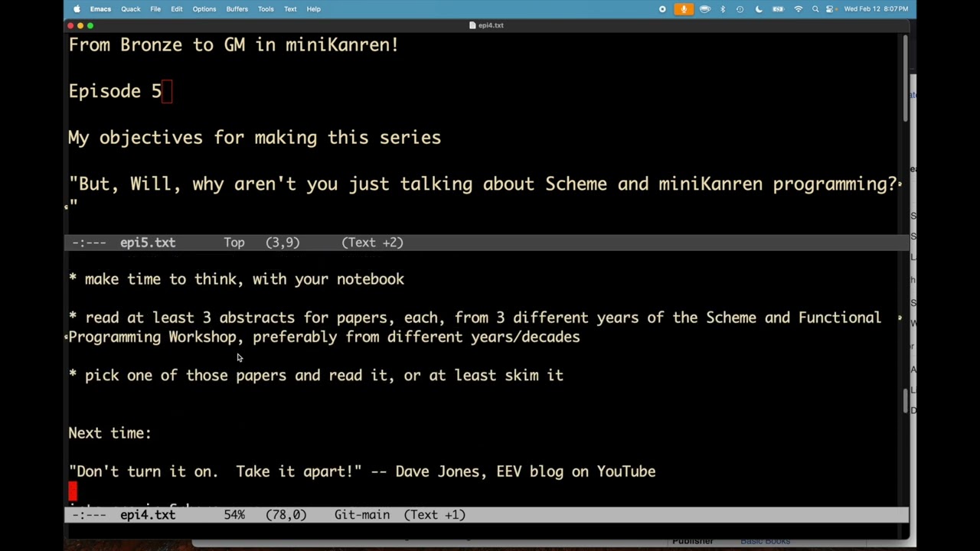Open the File menu

pos(155,9)
